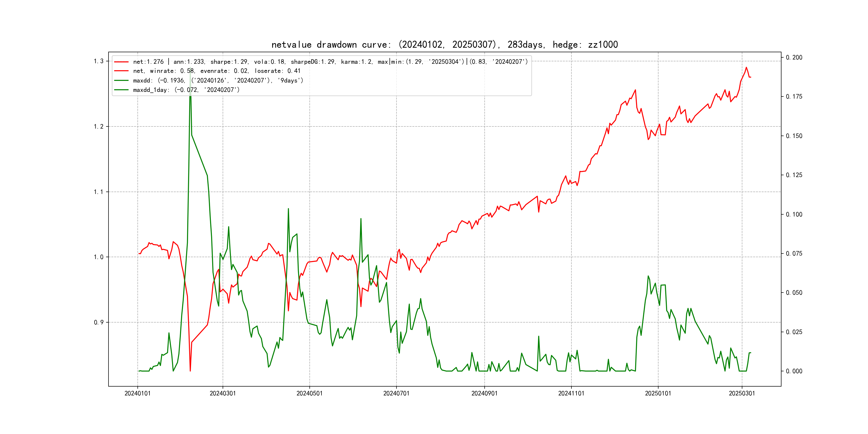The image size is (868, 434).
Task: Click green swatch beside maxdd legend entry
Action: point(121,81)
